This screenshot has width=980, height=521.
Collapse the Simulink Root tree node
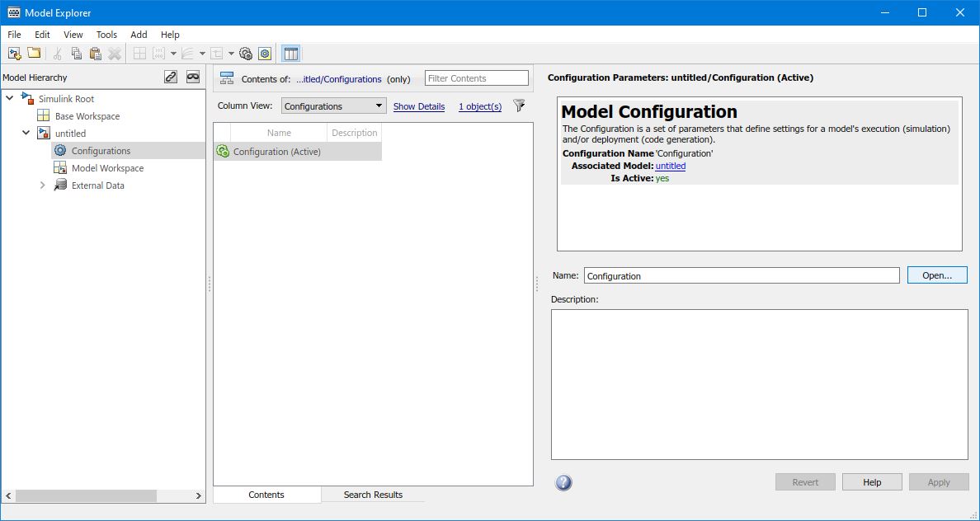coord(9,99)
